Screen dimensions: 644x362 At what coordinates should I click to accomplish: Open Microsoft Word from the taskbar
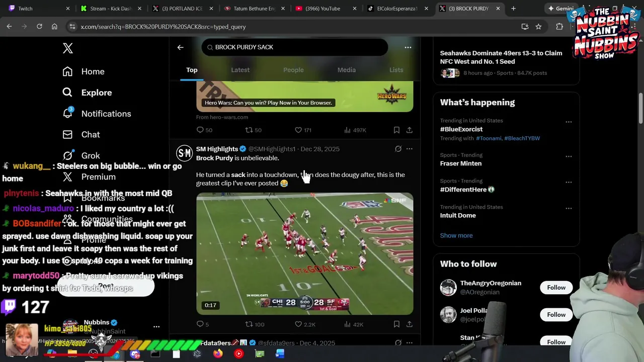point(280,354)
